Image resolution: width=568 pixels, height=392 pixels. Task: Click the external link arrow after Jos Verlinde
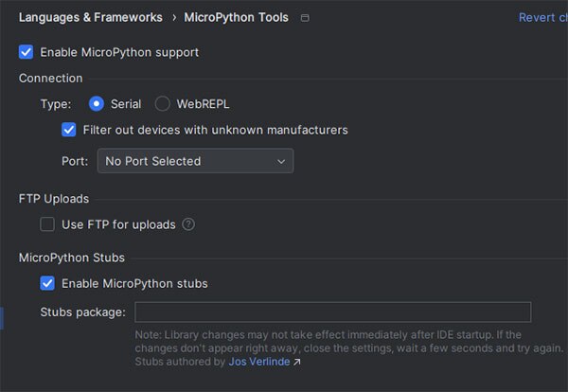(297, 362)
